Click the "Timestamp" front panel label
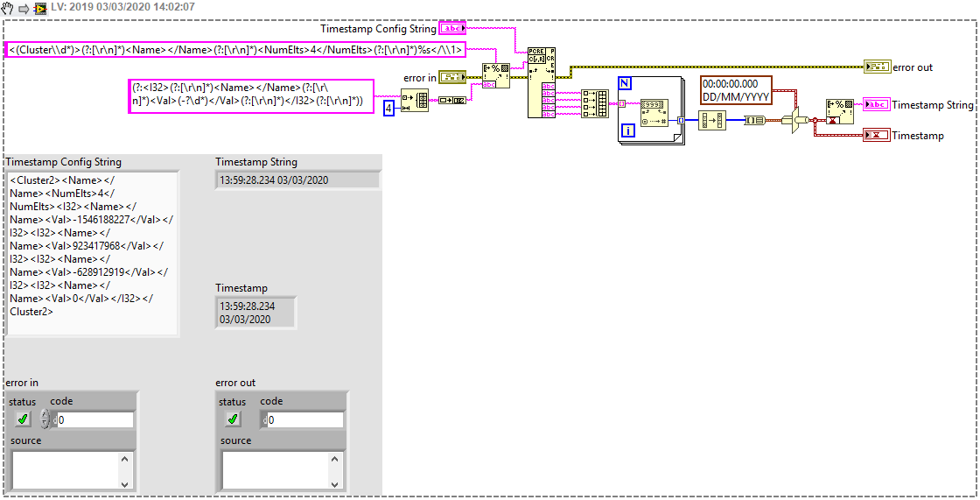980x500 pixels. (241, 288)
